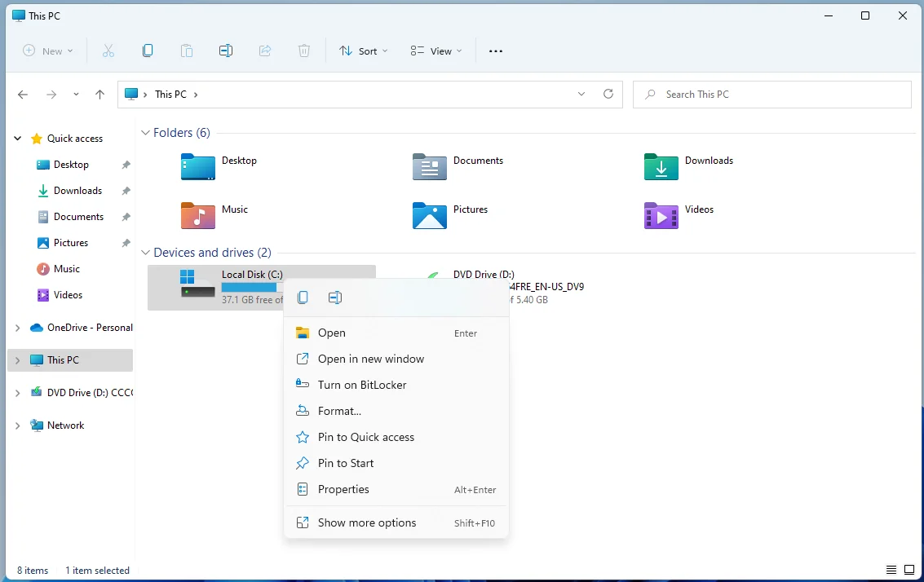924x582 pixels.
Task: Select Network in navigation pane
Action: pos(65,425)
